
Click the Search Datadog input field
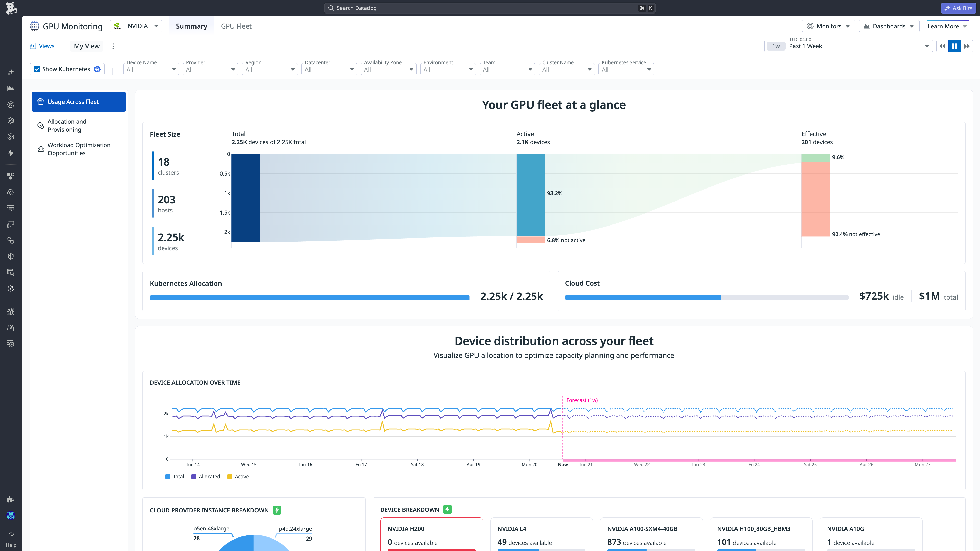tap(487, 8)
